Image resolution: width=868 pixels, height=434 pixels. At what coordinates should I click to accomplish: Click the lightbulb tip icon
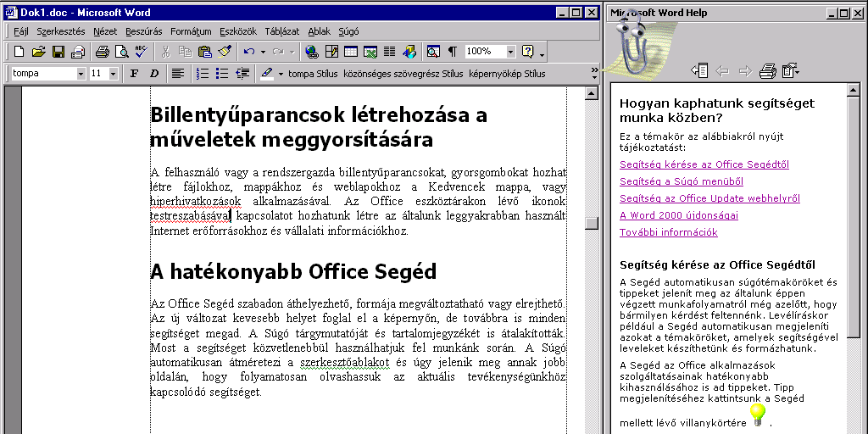[x=758, y=415]
